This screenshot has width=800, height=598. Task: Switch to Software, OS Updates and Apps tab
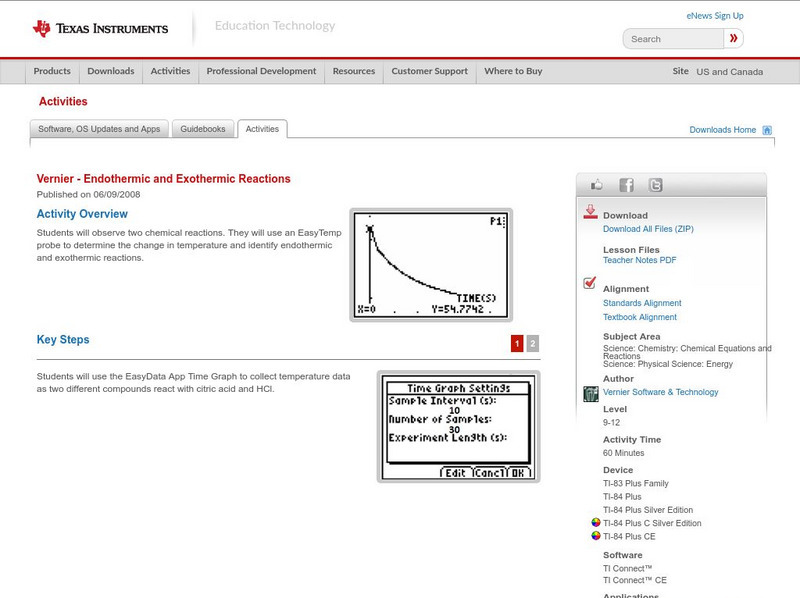(99, 129)
